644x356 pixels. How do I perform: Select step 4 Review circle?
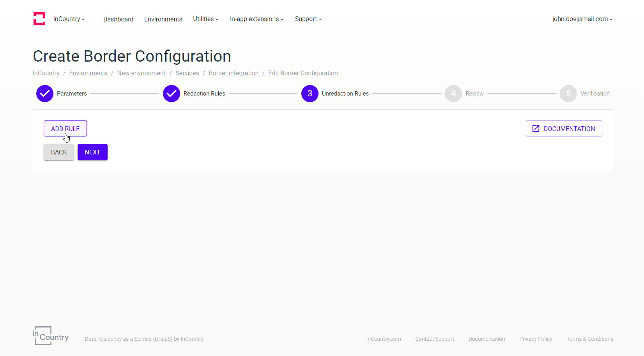(453, 94)
